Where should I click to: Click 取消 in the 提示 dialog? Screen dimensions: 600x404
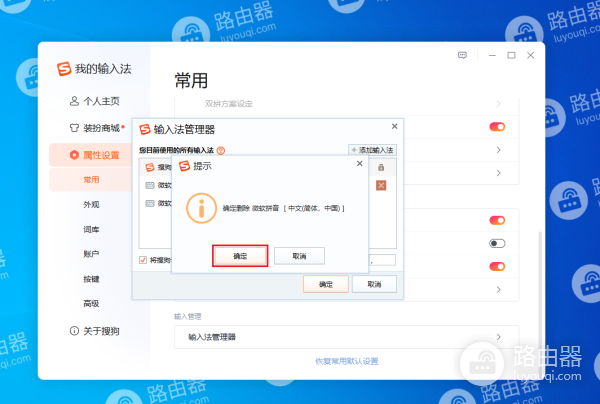[x=299, y=256]
